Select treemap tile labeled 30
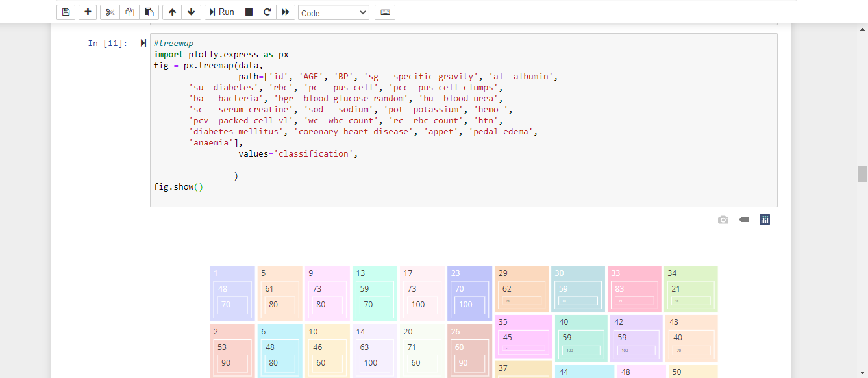This screenshot has height=378, width=868. (578, 289)
